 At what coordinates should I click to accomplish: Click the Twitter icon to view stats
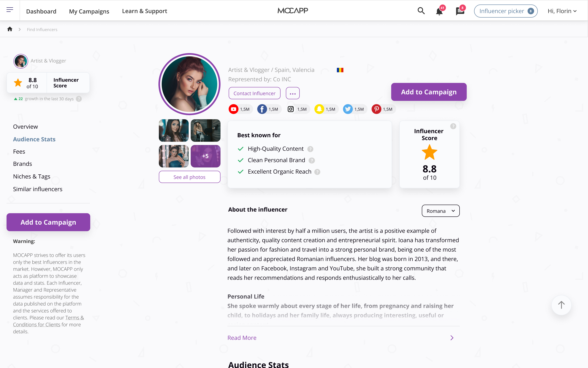click(x=347, y=109)
